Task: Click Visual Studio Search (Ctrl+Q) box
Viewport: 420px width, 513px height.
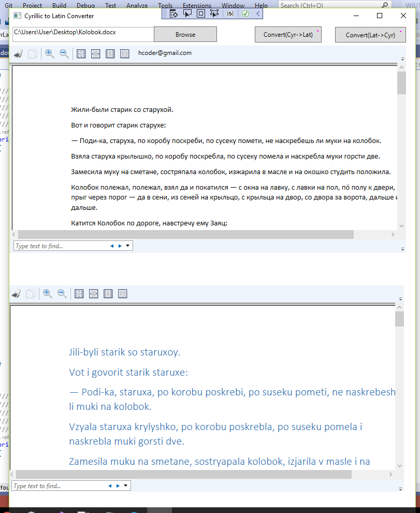Action: coord(335,5)
